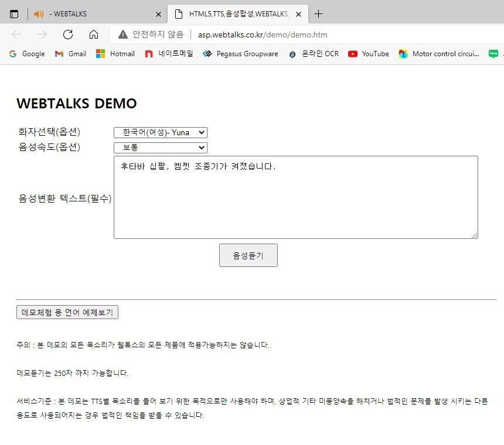
Task: Mute the WEBTALKS tab via the speaker icon
Action: click(39, 14)
